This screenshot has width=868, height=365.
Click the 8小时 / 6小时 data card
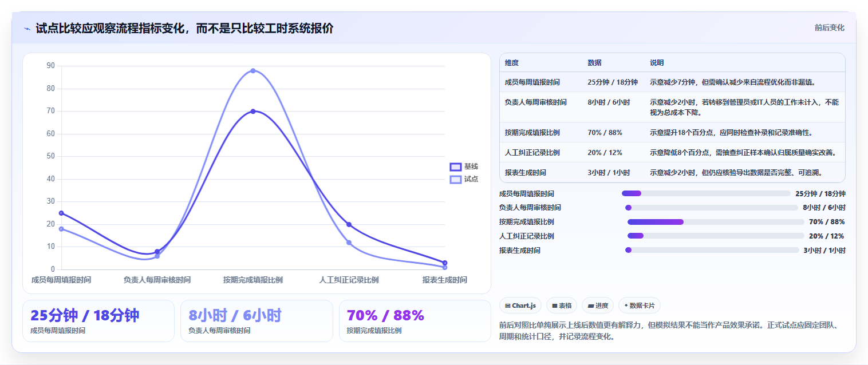point(257,321)
